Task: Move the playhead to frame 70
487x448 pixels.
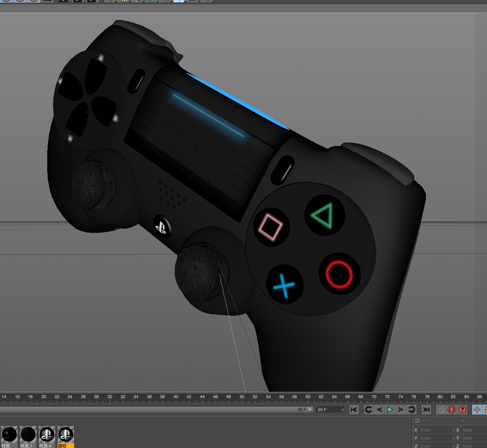Action: coord(374,397)
